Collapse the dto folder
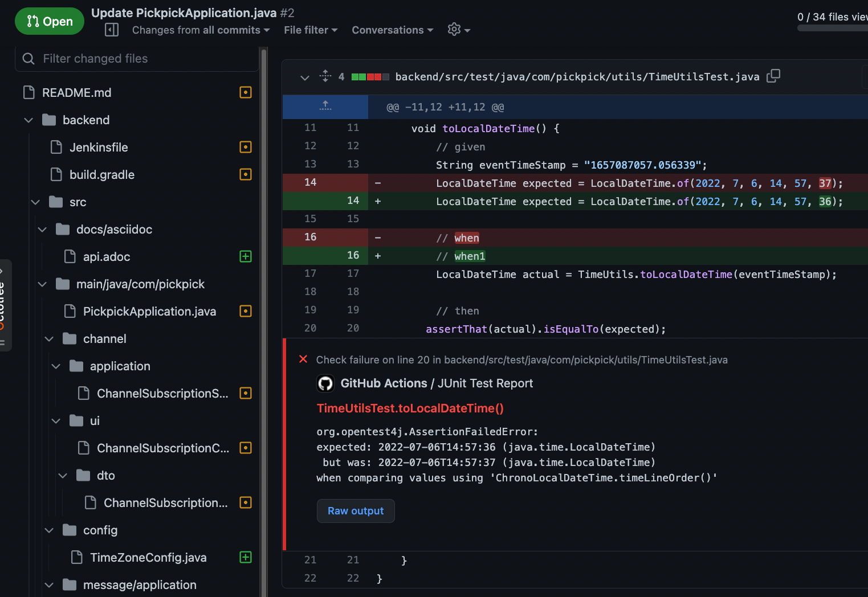Screen dimensions: 868x597 [x=63, y=476]
